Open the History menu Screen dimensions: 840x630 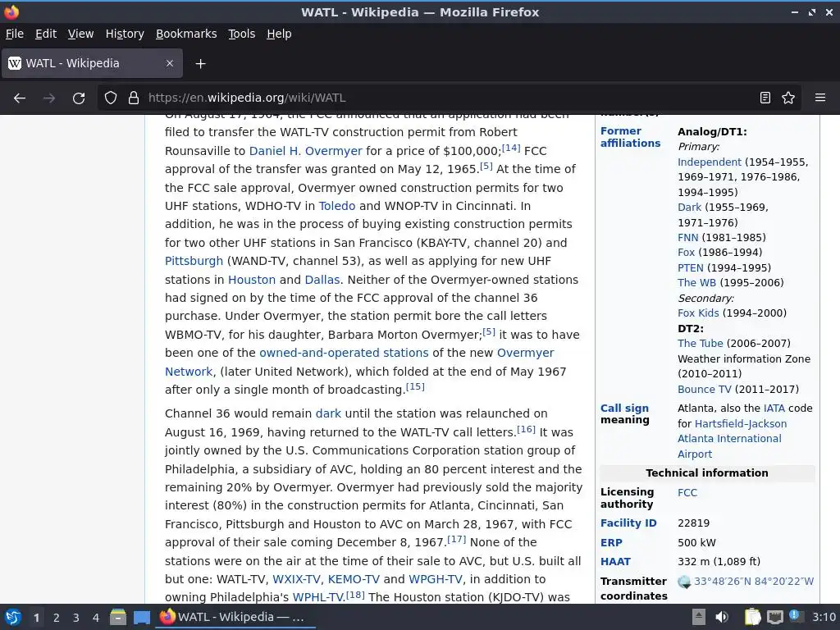[125, 34]
